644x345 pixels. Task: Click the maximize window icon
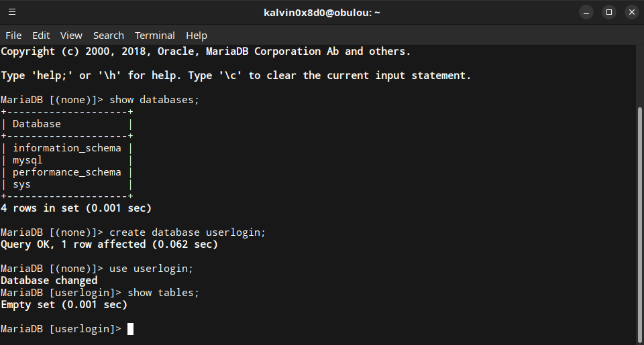pyautogui.click(x=608, y=12)
